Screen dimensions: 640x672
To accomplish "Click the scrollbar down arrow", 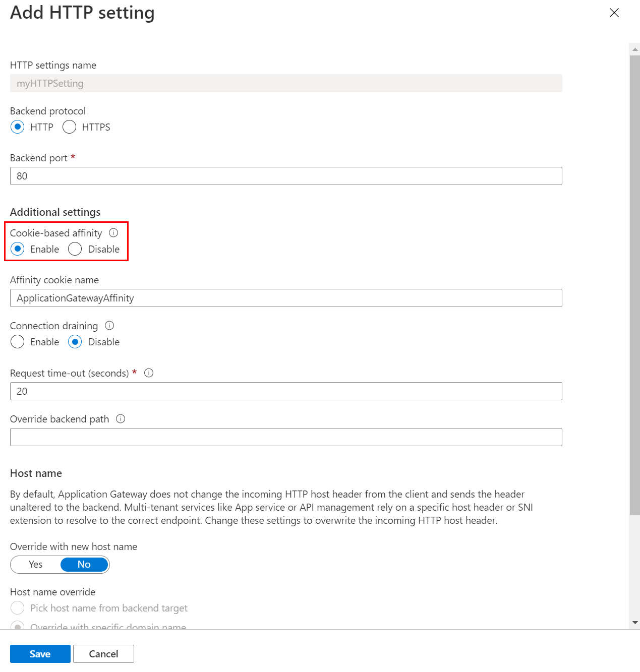I will tap(635, 623).
